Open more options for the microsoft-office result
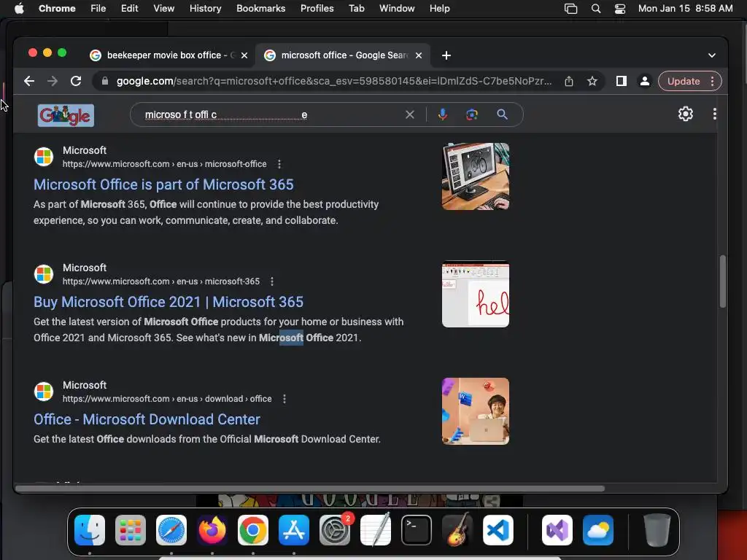The image size is (747, 560). [x=279, y=164]
